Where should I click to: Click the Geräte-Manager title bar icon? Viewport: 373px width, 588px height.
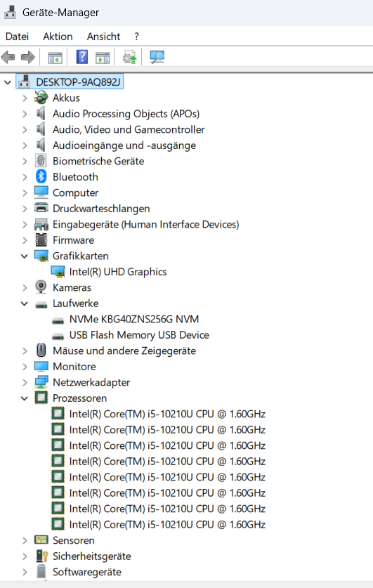10,12
